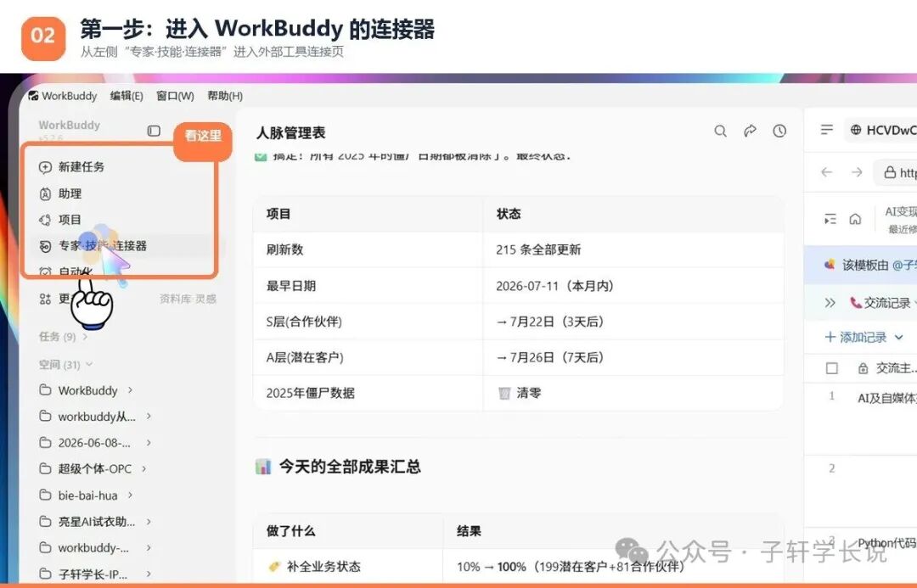Image resolution: width=917 pixels, height=588 pixels.
Task: Open 新建任务 in sidebar
Action: pyautogui.click(x=82, y=167)
